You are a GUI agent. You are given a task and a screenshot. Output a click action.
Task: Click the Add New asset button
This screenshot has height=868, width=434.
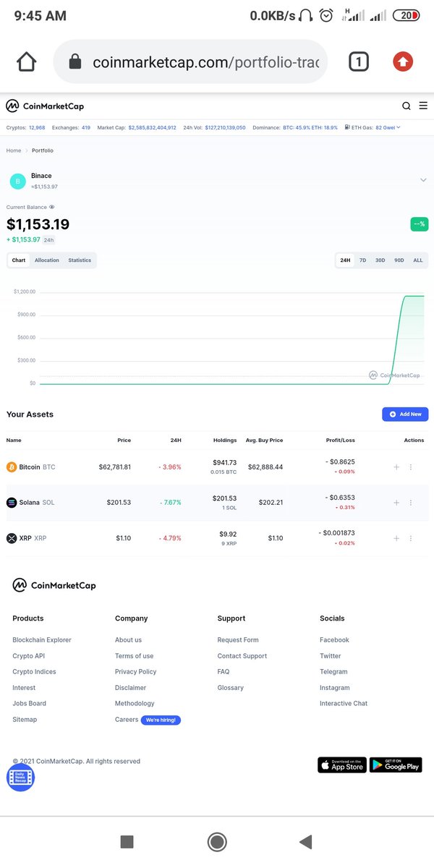pyautogui.click(x=405, y=414)
